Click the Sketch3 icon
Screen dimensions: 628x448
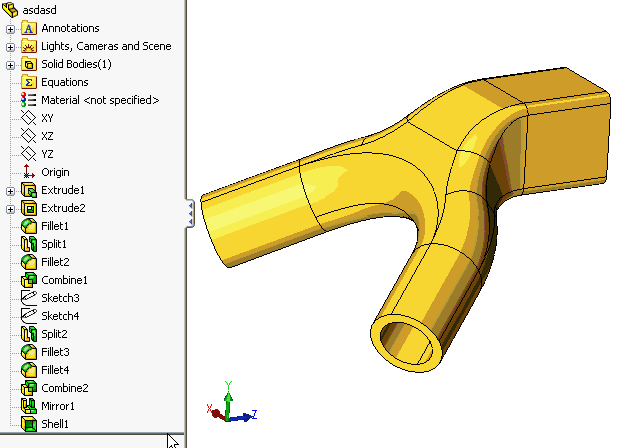pos(29,298)
